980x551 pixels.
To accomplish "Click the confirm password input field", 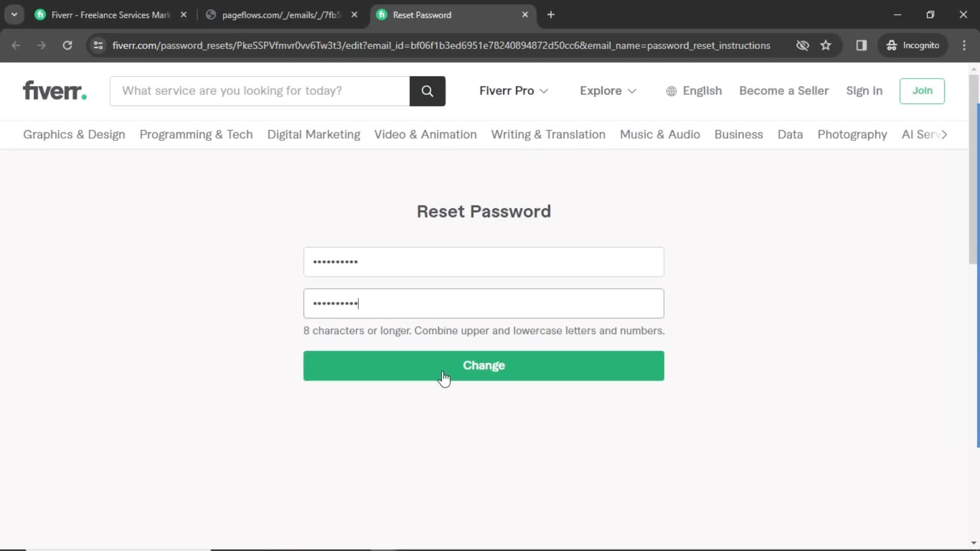I will pyautogui.click(x=483, y=303).
